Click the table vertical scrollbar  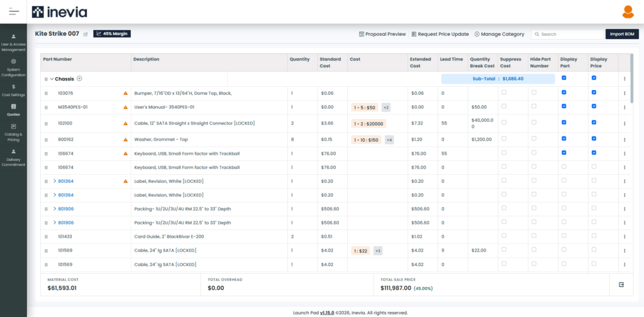[631, 78]
